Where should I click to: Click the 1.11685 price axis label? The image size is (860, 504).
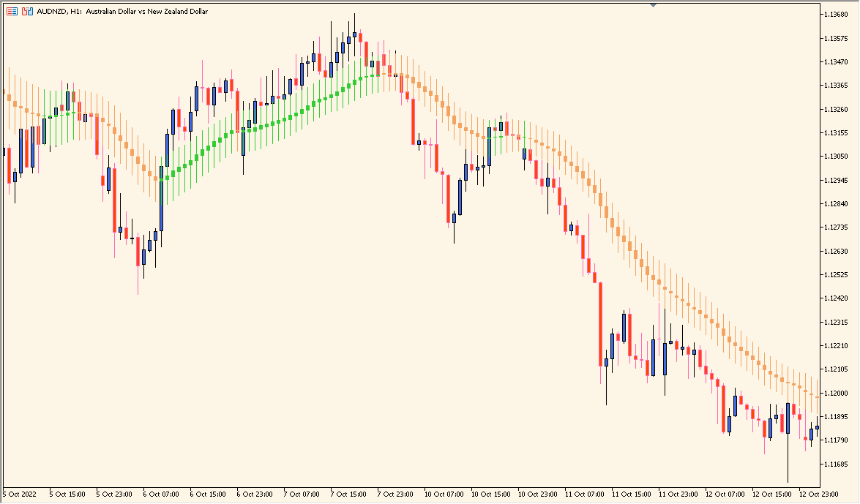coord(837,464)
